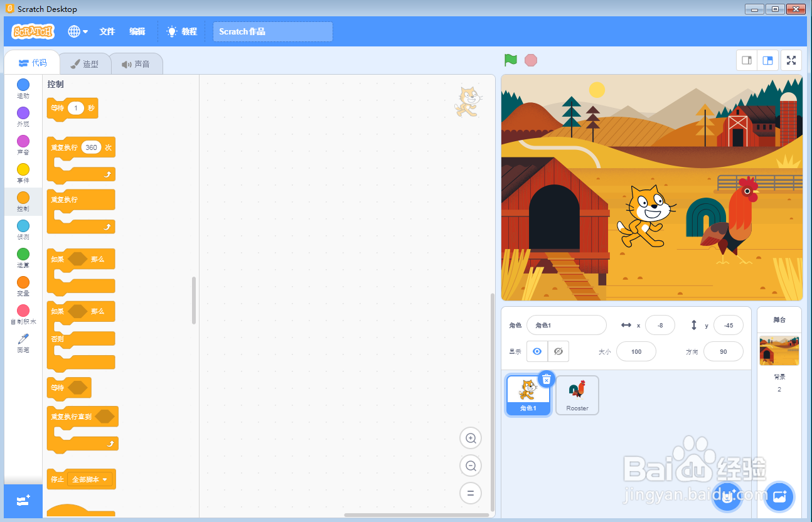Zoom out the code workspace

[471, 466]
